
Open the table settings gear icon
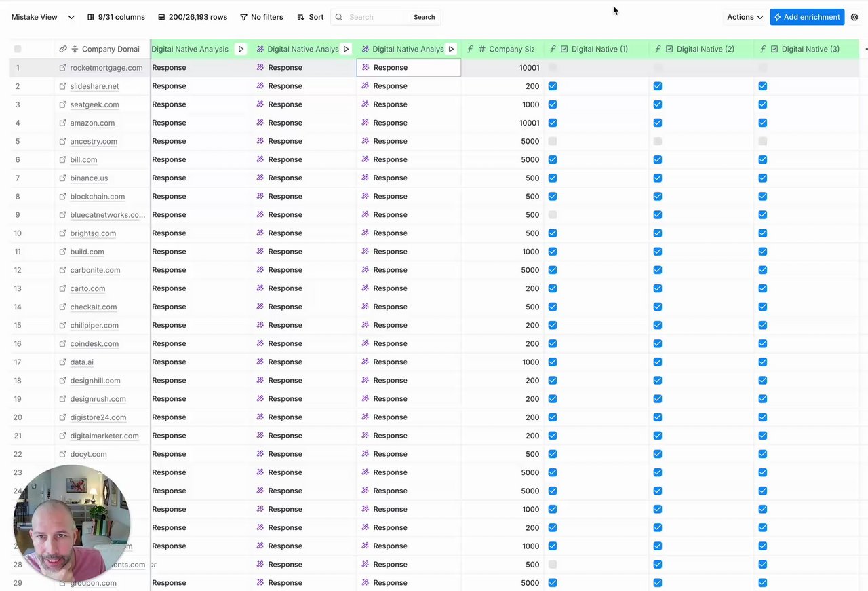854,17
